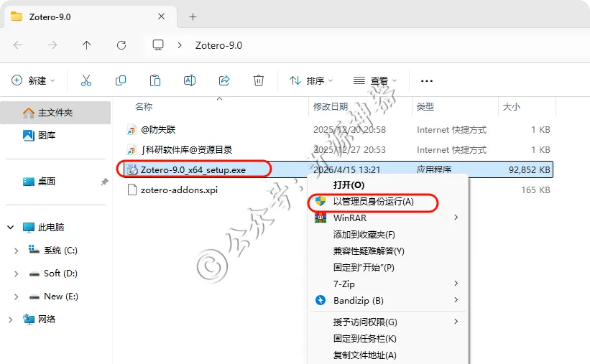This screenshot has width=590, height=364.
Task: Sort by the 类型 column header
Action: pos(425,107)
